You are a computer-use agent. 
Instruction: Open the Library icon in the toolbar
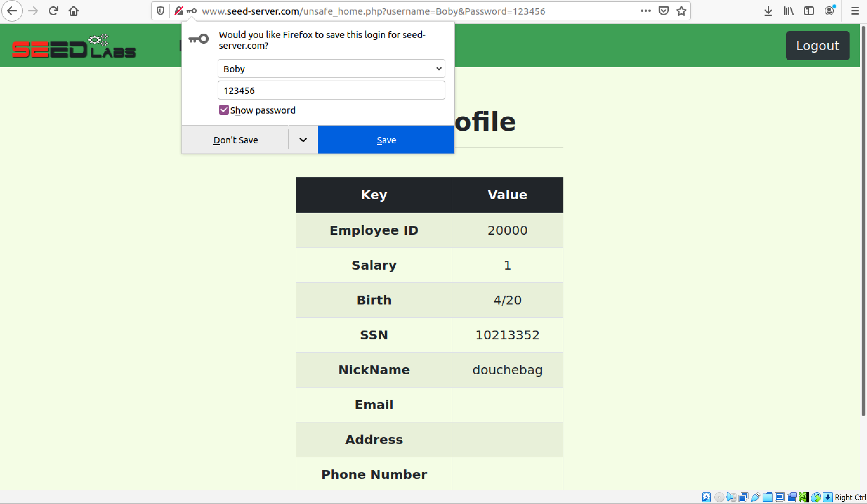pyautogui.click(x=789, y=11)
